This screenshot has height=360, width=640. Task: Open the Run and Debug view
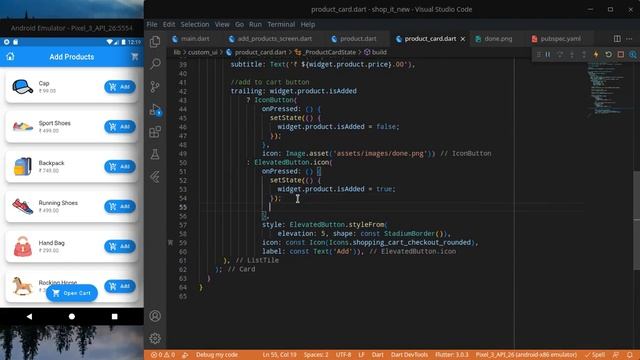click(x=155, y=109)
